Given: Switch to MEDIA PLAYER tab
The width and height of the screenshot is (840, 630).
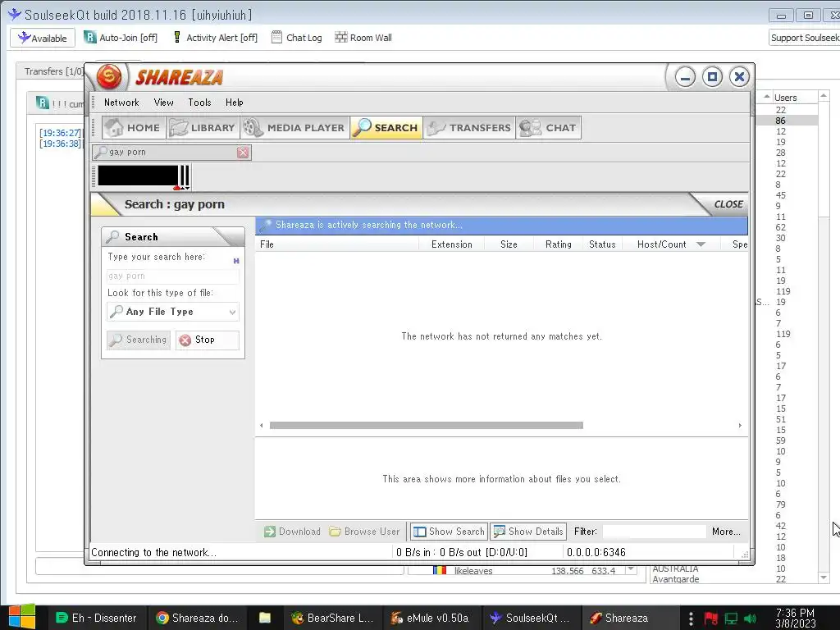Looking at the screenshot, I should click(294, 127).
